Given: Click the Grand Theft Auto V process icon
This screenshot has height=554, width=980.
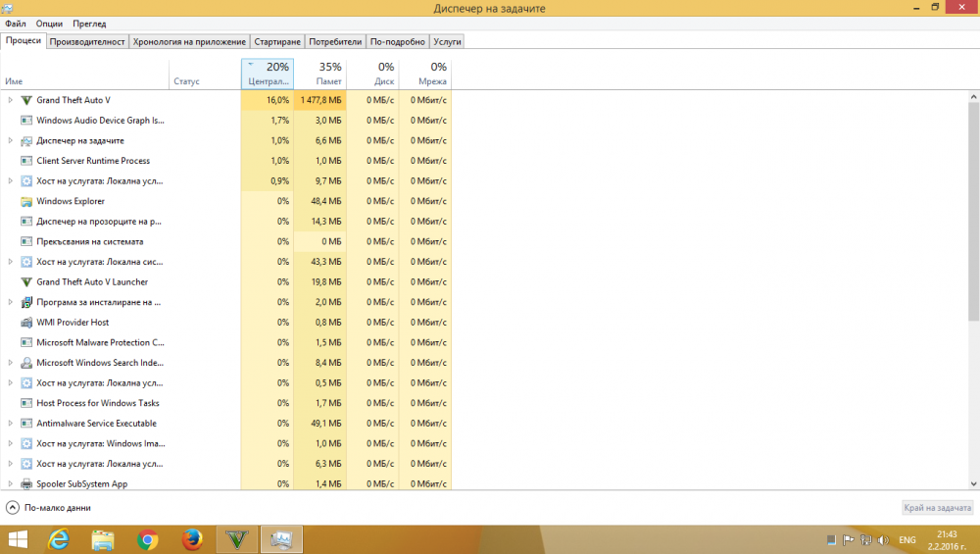Looking at the screenshot, I should pyautogui.click(x=26, y=100).
